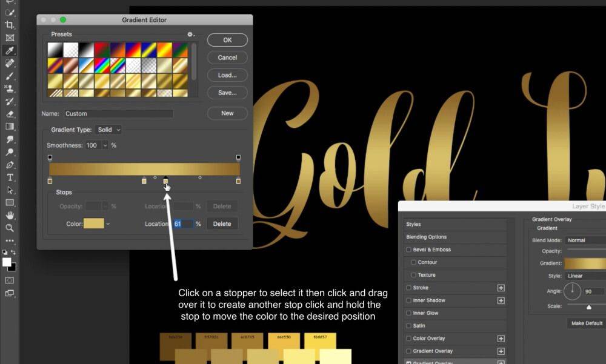Click OK in Gradient Editor
Screen dimensions: 606x364
point(227,40)
